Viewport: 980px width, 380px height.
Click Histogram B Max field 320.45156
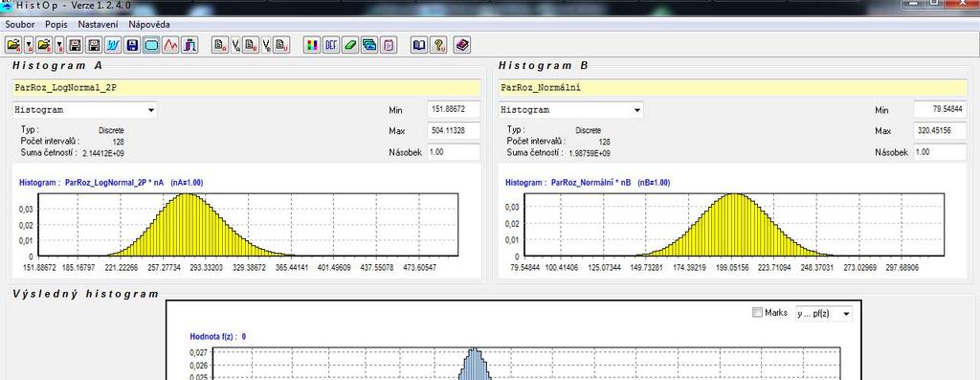[940, 130]
